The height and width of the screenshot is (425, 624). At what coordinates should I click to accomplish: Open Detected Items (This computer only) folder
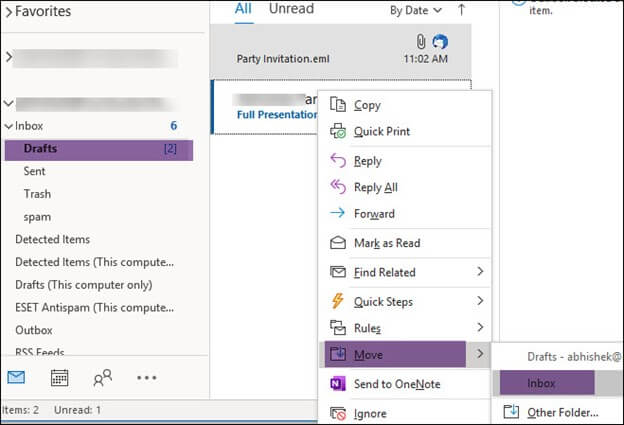[x=94, y=262]
